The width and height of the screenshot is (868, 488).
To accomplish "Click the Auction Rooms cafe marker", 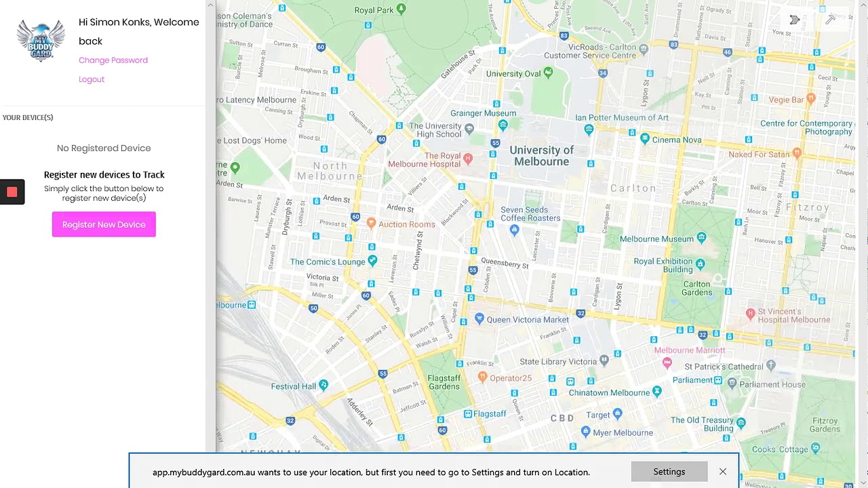I will click(371, 223).
